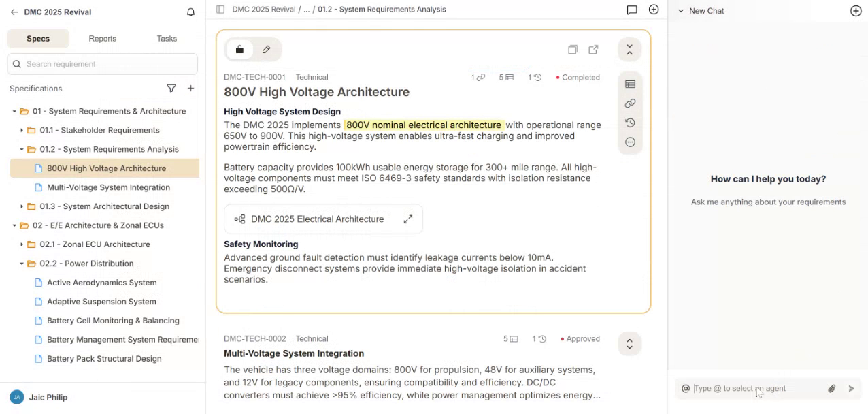The height and width of the screenshot is (414, 868).
Task: Click the Search requirement input field
Action: (109, 64)
